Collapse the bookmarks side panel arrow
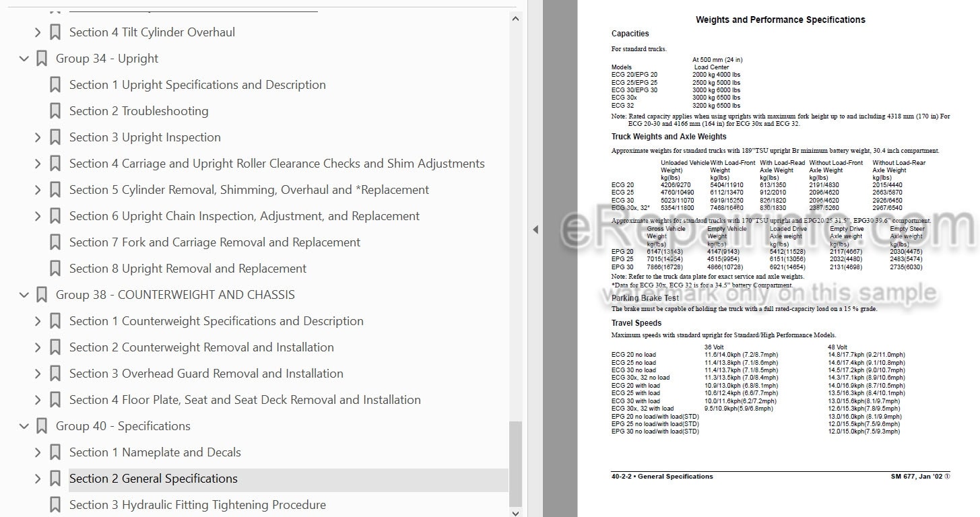Image resolution: width=980 pixels, height=517 pixels. (x=535, y=230)
